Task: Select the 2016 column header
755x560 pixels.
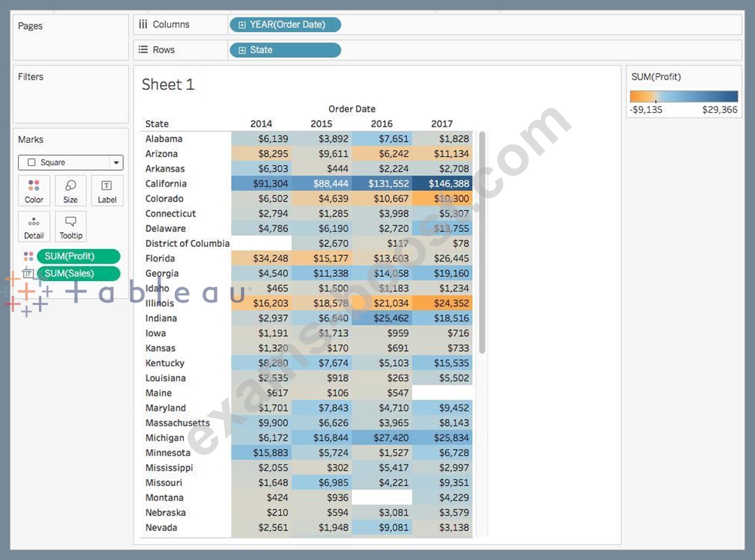Action: (x=381, y=123)
